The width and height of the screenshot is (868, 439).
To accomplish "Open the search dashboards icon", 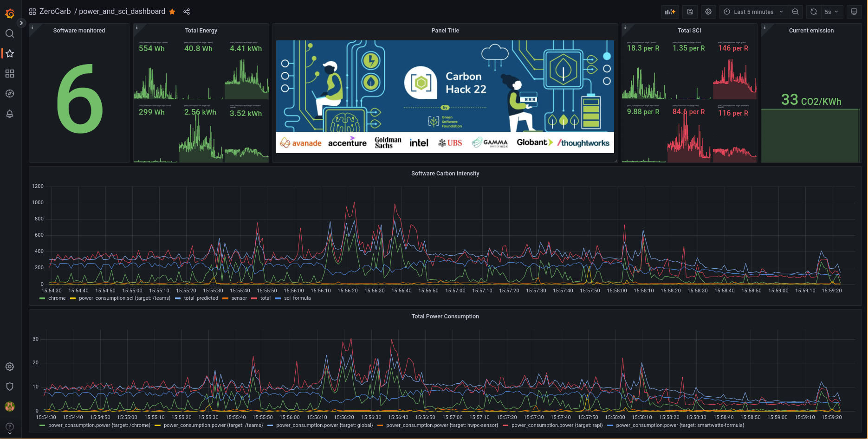I will (x=10, y=33).
